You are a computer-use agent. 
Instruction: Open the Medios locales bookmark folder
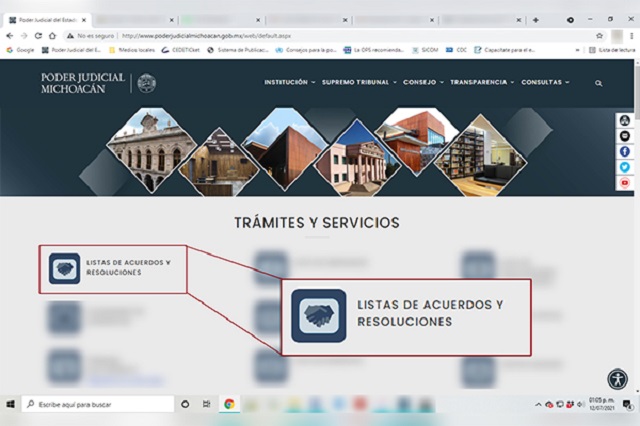tap(132, 50)
